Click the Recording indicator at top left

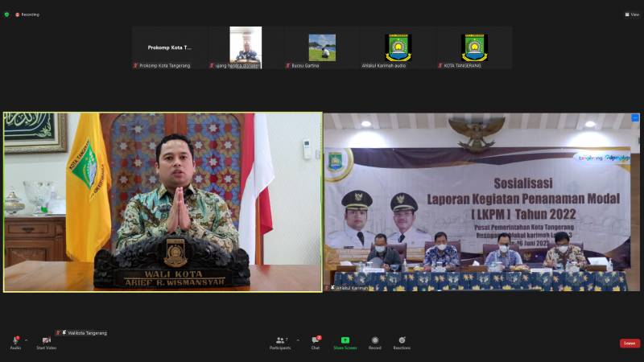(x=27, y=14)
